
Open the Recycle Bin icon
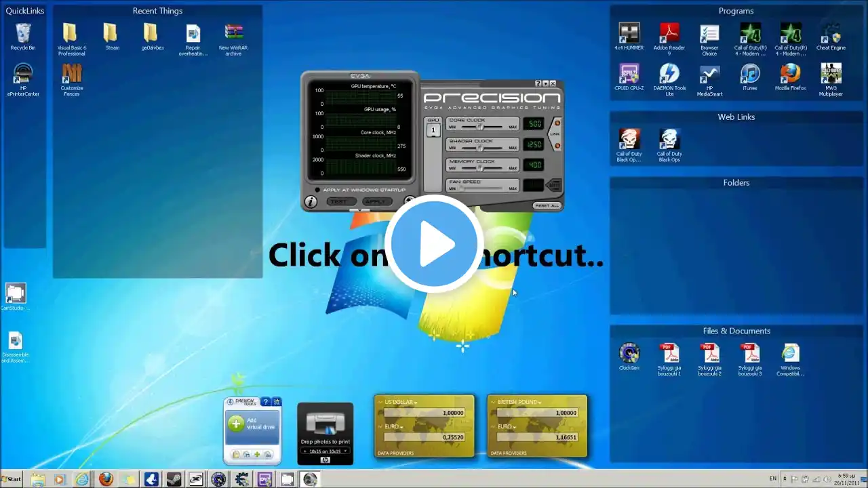point(23,37)
